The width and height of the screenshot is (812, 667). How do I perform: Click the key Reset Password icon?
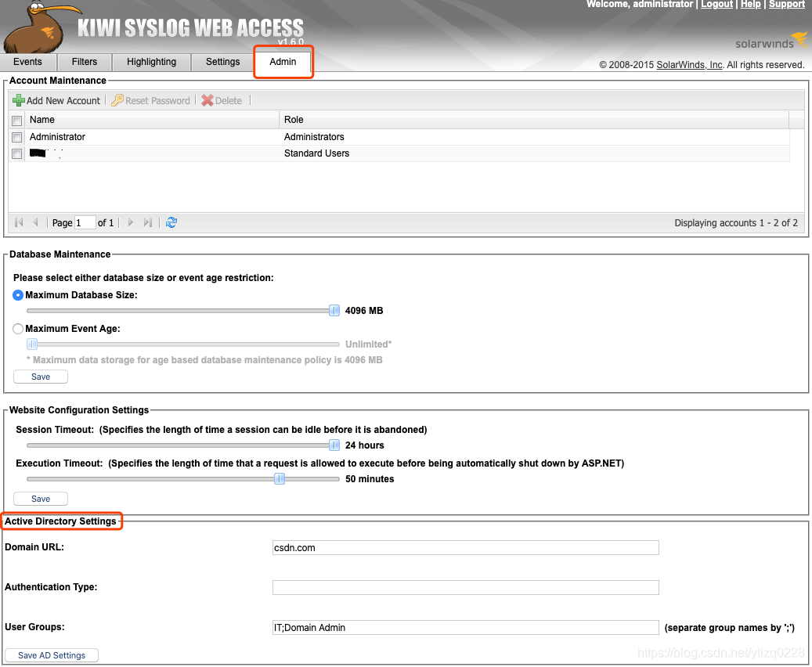117,100
